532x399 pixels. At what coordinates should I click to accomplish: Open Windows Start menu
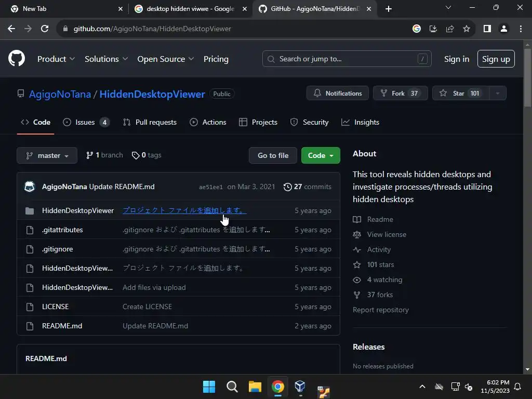click(209, 387)
